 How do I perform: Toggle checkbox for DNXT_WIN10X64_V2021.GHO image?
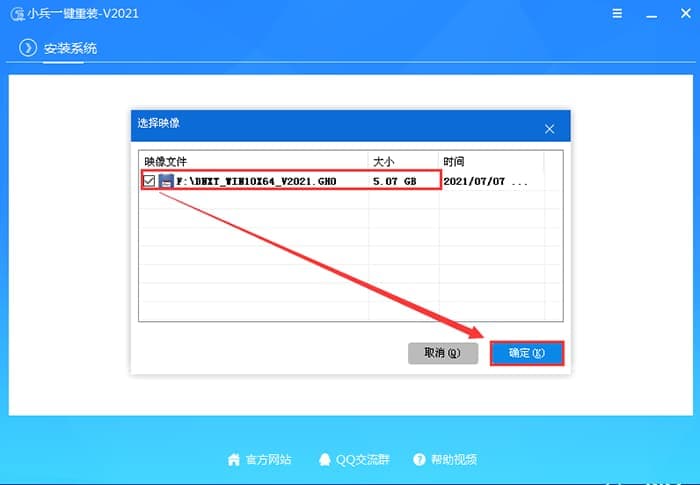coord(149,181)
